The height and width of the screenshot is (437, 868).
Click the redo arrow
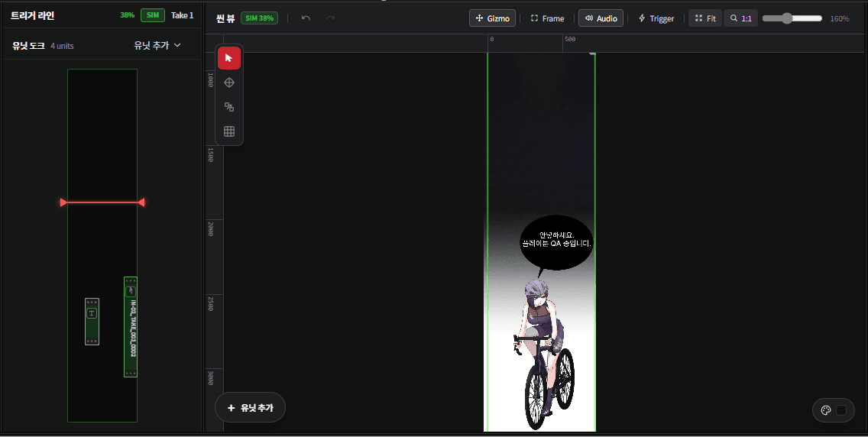pos(331,18)
